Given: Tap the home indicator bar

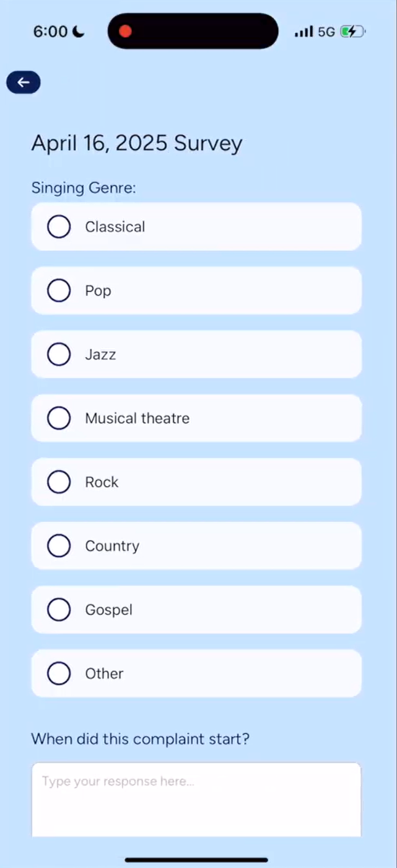Looking at the screenshot, I should click(x=196, y=860).
